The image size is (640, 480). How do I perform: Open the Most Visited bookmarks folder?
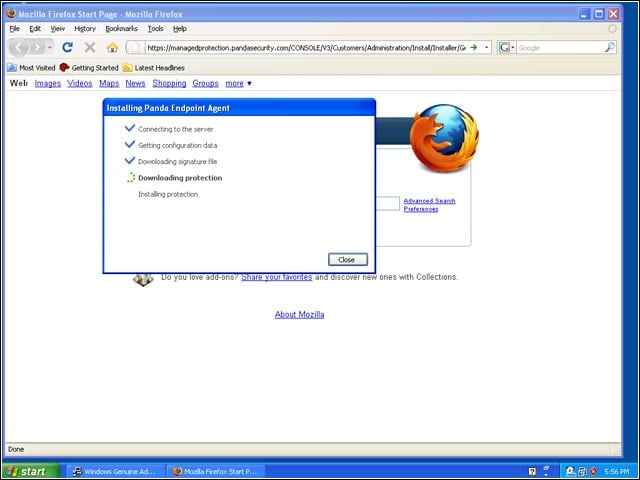(31, 68)
